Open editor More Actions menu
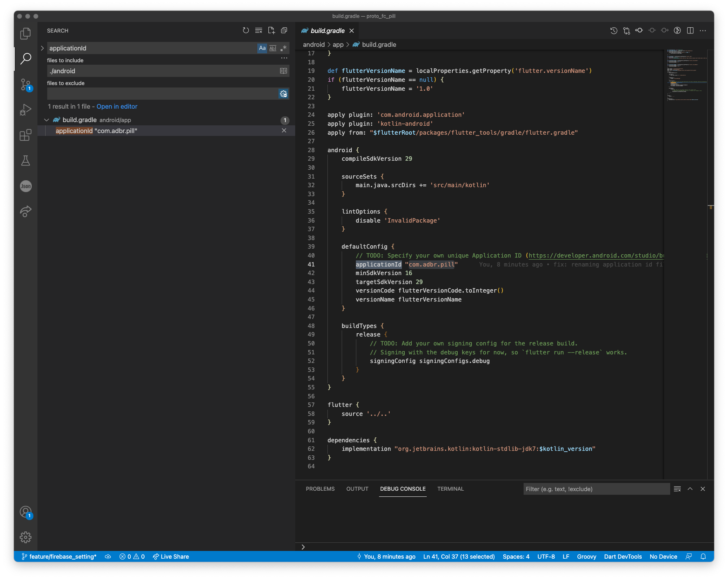 click(703, 31)
